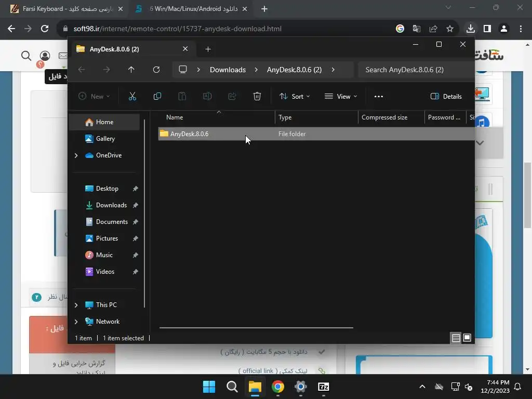Select Gallery in the navigation pane

[105, 138]
